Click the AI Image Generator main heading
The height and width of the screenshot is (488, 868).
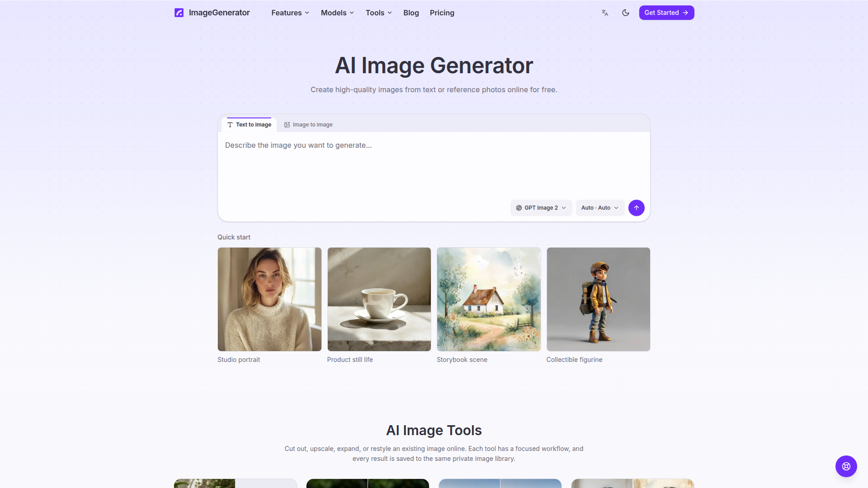pyautogui.click(x=434, y=66)
